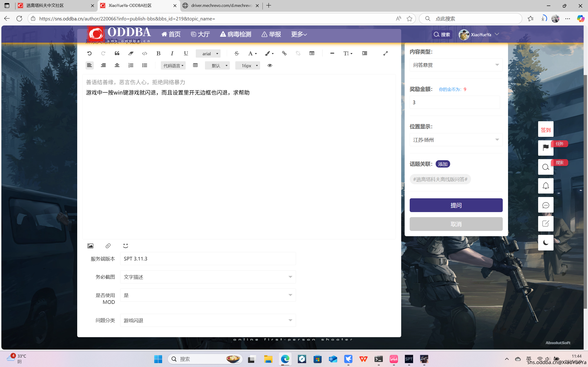Screen dimensions: 588x367
Task: Open the brush highlight color picker
Action: [x=269, y=53]
